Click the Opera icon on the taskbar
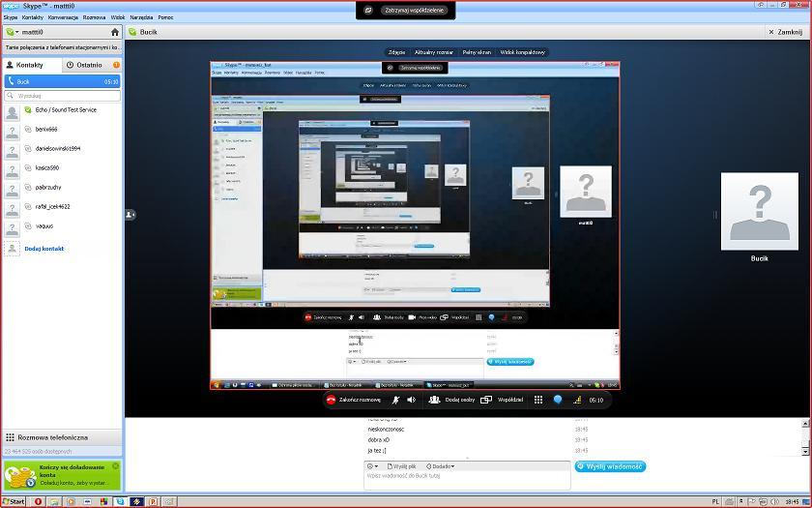 [x=38, y=502]
